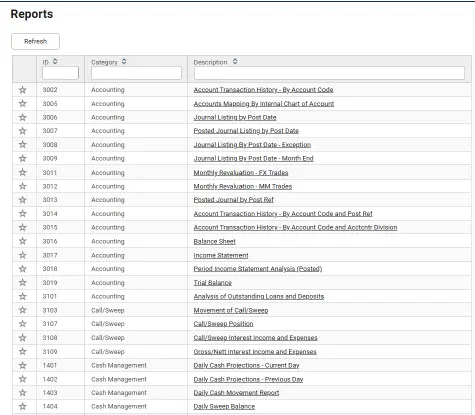Open Posted Journal Listing by Post Date
This screenshot has width=475, height=415.
[x=246, y=131]
